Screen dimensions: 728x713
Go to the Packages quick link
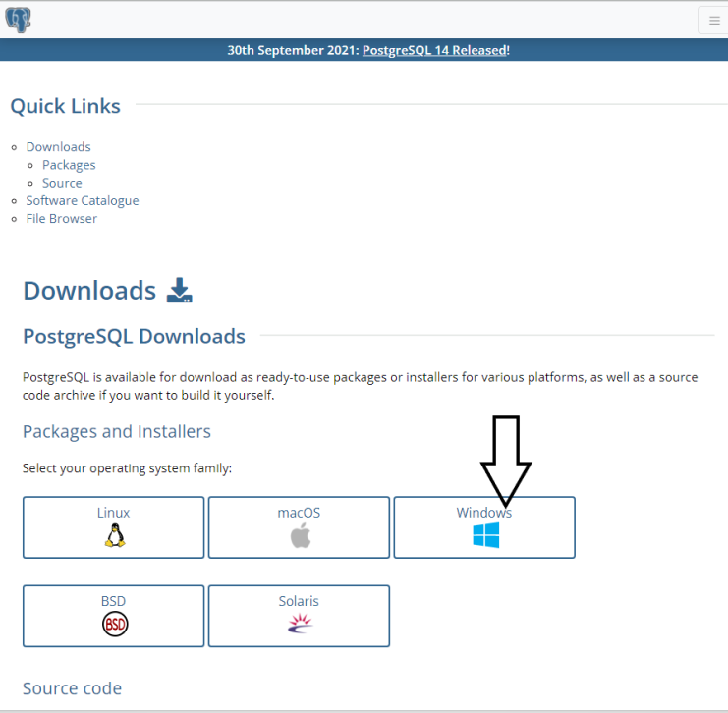tap(69, 165)
